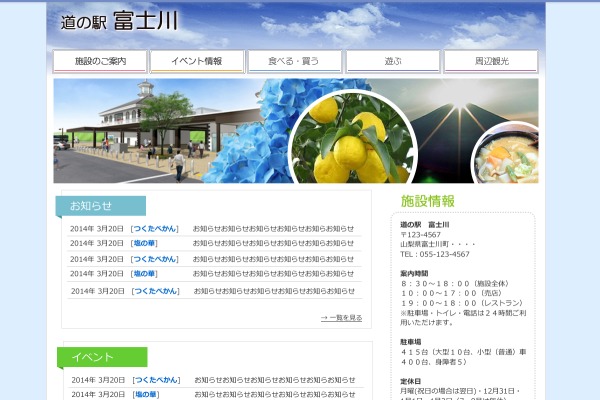Open first 塩の華 link in お知らせ list

click(144, 243)
